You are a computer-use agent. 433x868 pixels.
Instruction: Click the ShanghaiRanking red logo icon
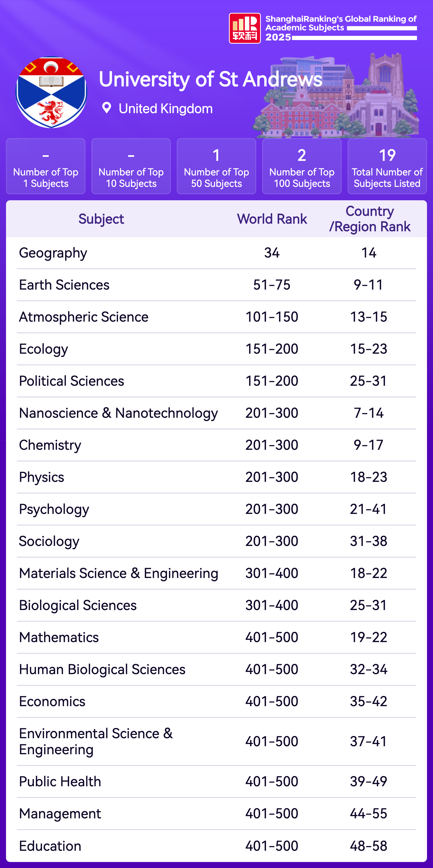point(245,28)
